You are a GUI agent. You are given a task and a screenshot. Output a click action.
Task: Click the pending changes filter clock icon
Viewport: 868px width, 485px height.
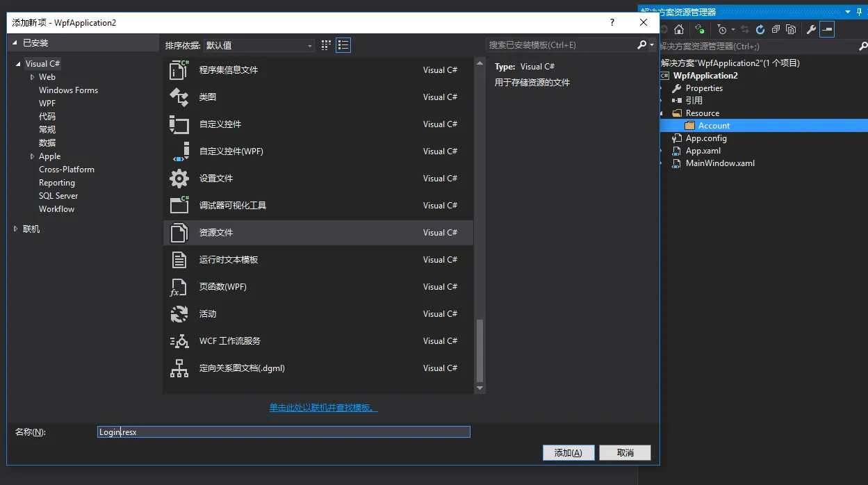[722, 29]
